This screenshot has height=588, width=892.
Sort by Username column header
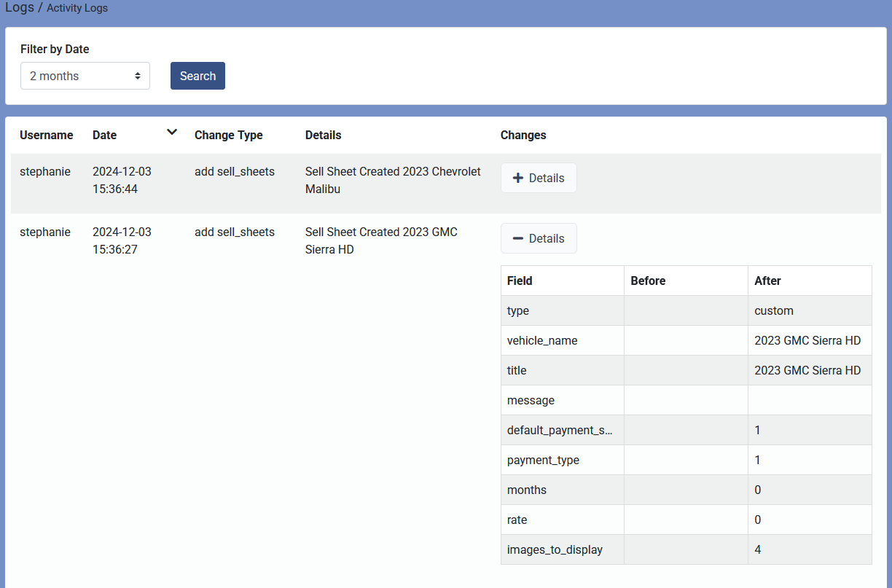(47, 135)
